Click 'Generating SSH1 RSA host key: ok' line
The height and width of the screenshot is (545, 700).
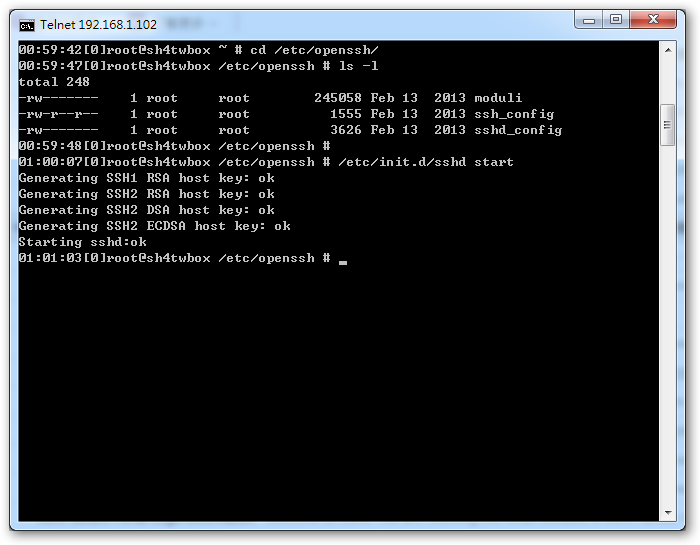146,178
